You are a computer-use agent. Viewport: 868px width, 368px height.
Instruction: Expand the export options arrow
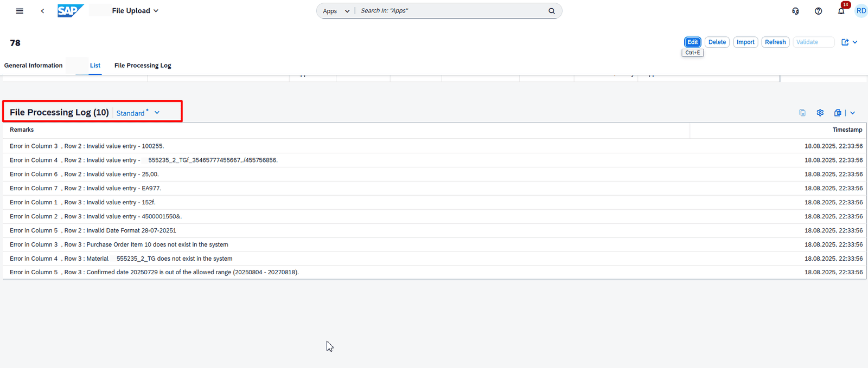click(x=853, y=113)
